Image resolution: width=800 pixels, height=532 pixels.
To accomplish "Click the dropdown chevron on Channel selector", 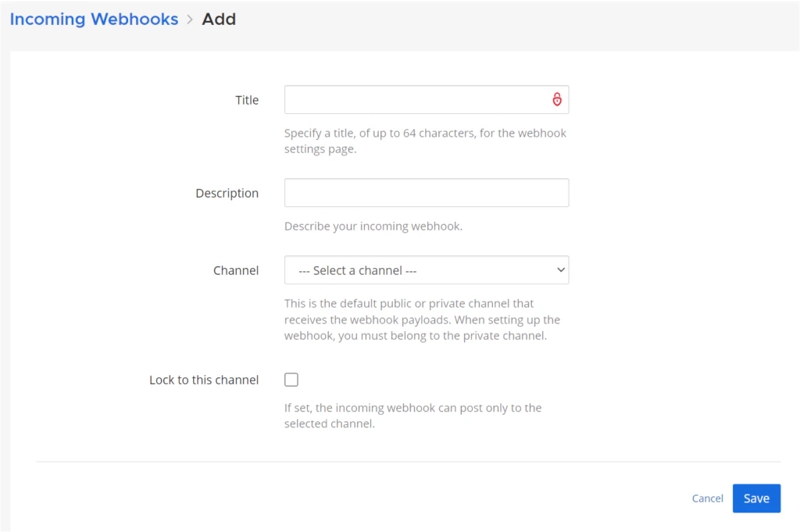I will [562, 270].
